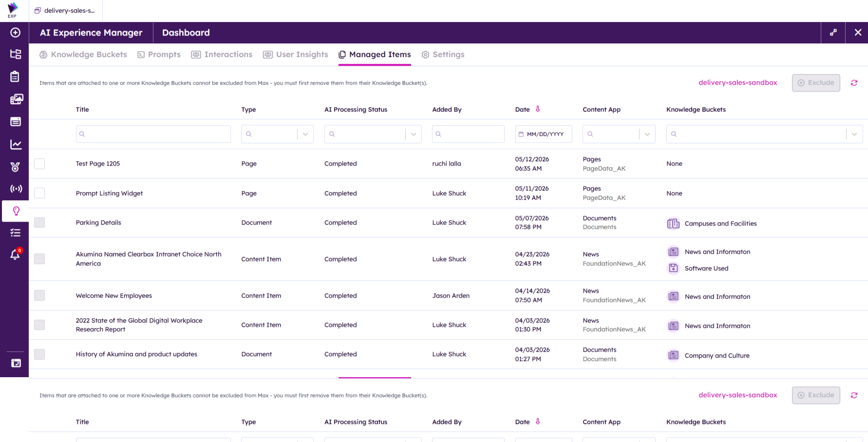Click the upper Exclude button
This screenshot has width=868, height=442.
point(816,83)
